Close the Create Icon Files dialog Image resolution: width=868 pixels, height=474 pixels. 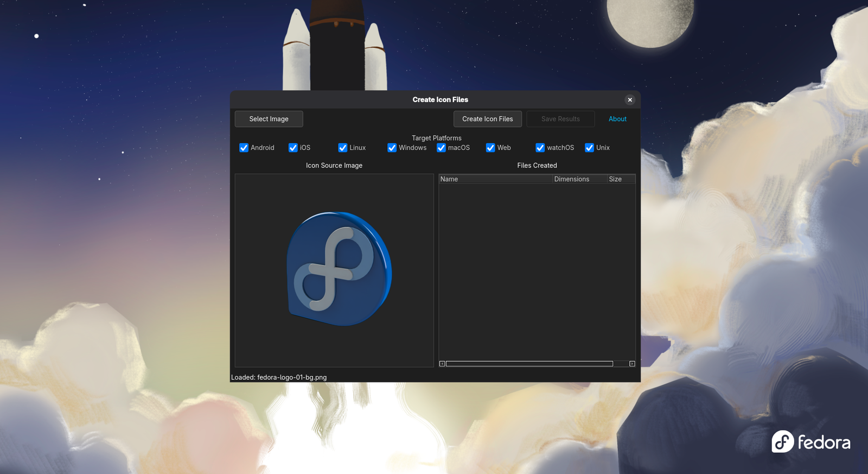pos(630,100)
